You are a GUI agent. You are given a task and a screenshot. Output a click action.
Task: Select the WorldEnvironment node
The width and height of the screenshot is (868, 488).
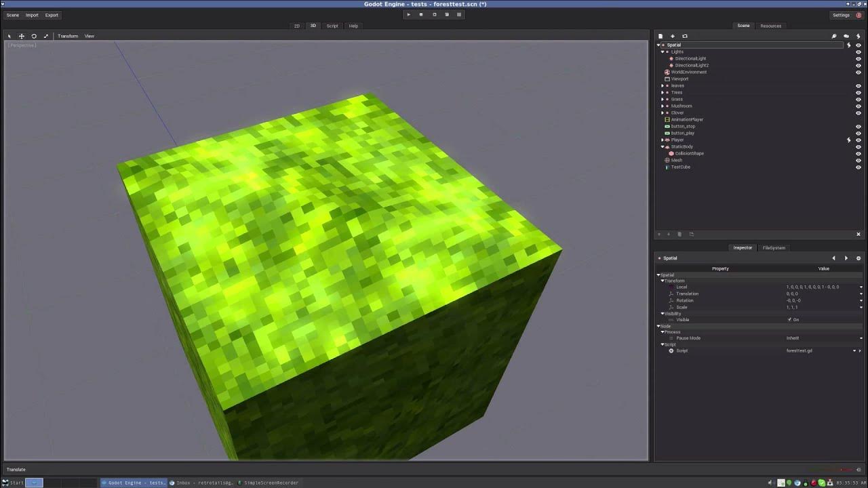688,73
